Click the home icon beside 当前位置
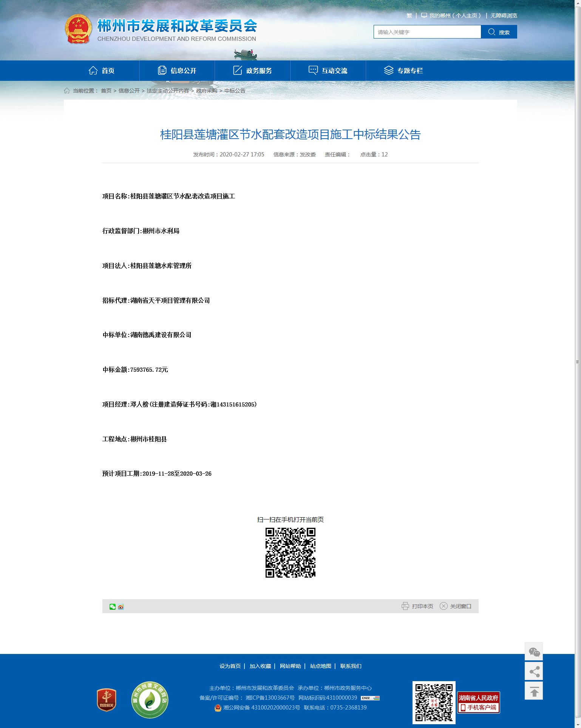Image resolution: width=581 pixels, height=728 pixels. click(x=67, y=91)
